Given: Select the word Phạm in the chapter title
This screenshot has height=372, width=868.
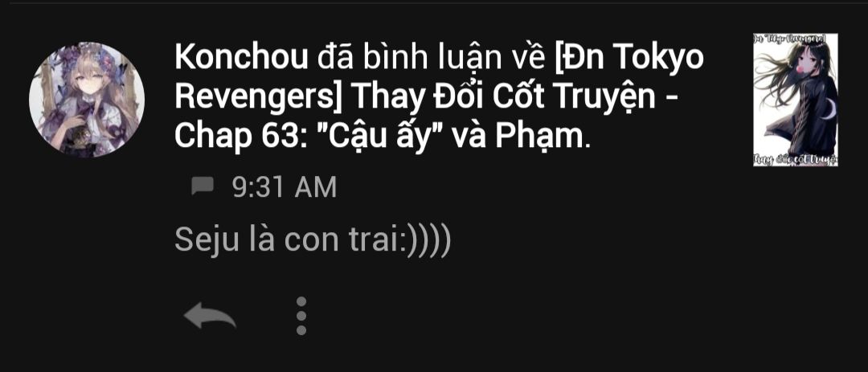Looking at the screenshot, I should tap(538, 137).
